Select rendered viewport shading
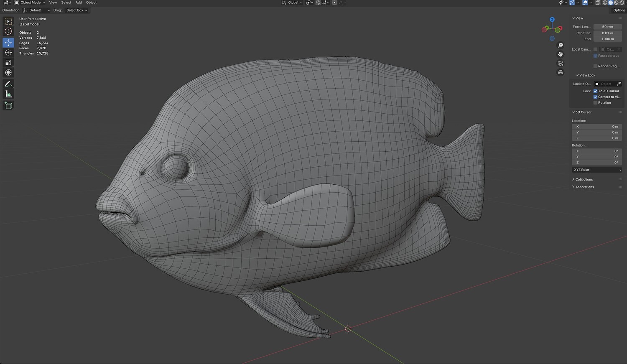The width and height of the screenshot is (627, 364). point(622,3)
